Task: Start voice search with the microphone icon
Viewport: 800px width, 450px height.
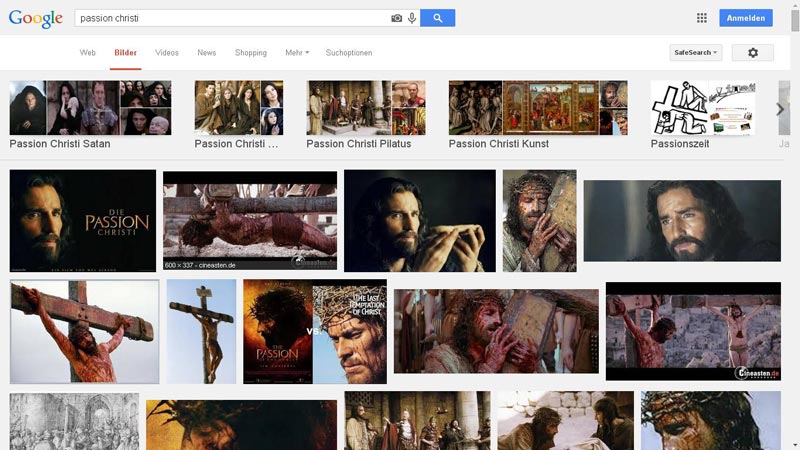Action: click(412, 18)
